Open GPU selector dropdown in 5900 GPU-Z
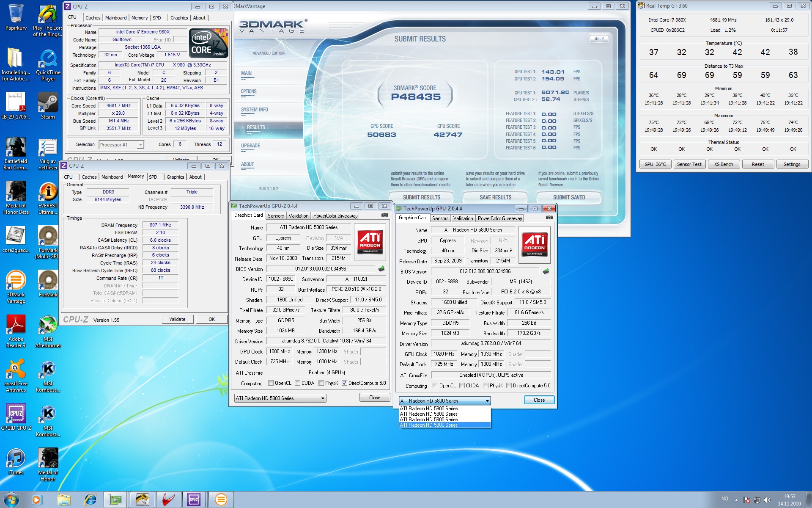This screenshot has width=812, height=508. click(x=280, y=398)
